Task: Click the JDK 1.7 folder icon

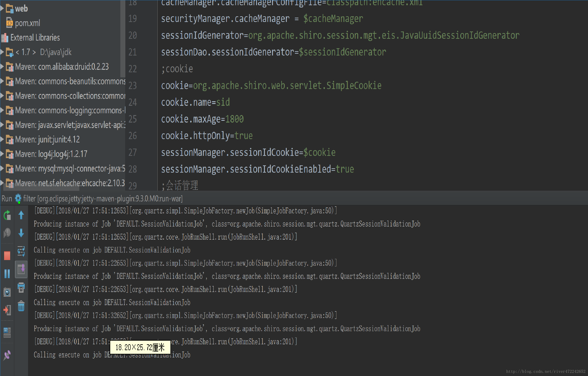Action: 10,52
